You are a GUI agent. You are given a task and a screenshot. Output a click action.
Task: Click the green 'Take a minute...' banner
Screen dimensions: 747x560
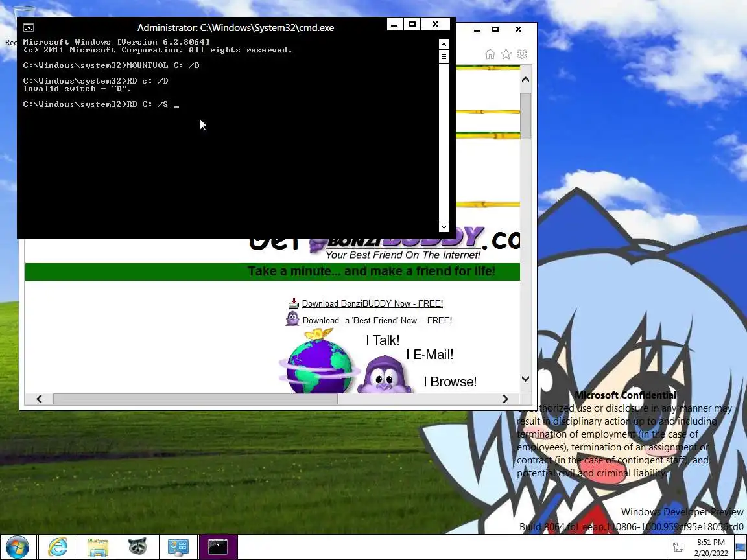pos(272,272)
